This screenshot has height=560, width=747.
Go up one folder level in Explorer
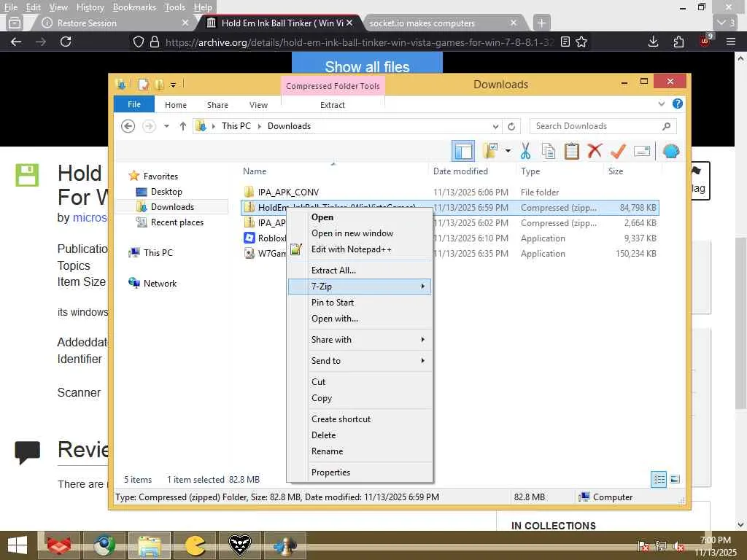point(183,126)
